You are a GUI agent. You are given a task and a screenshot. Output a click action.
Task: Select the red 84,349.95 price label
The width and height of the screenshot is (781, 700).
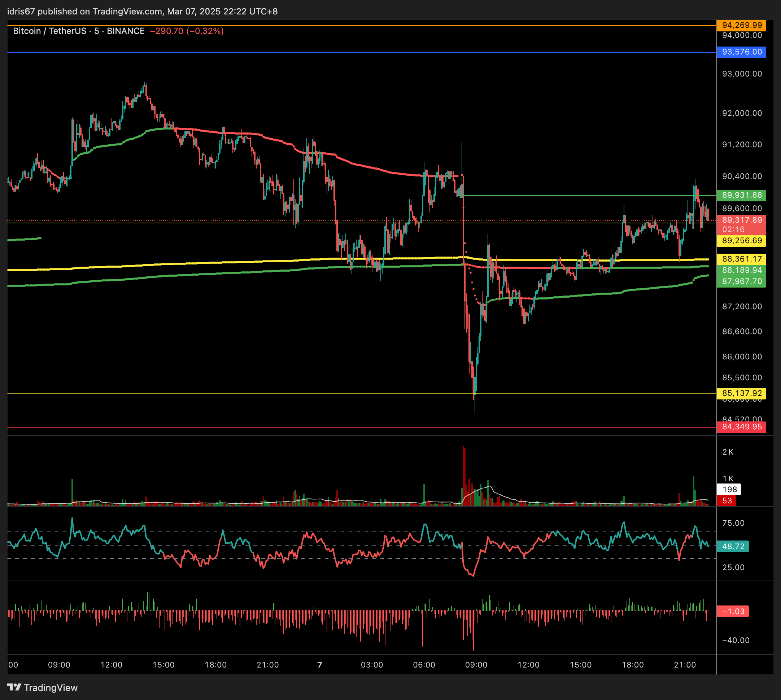click(x=741, y=427)
